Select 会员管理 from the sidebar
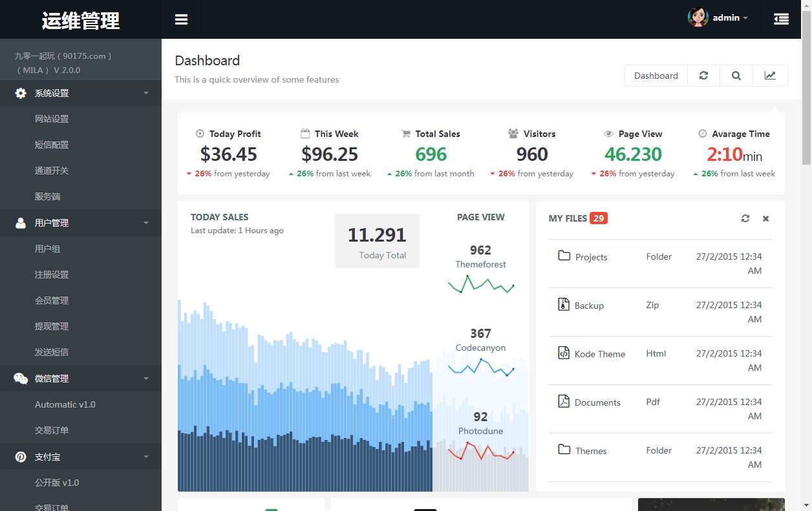Viewport: 812px width, 511px height. pyautogui.click(x=52, y=300)
